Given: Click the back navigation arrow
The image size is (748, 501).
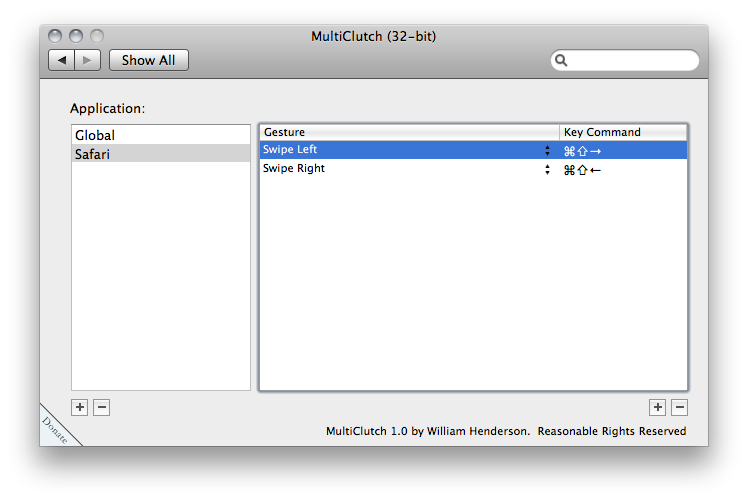Looking at the screenshot, I should [62, 60].
